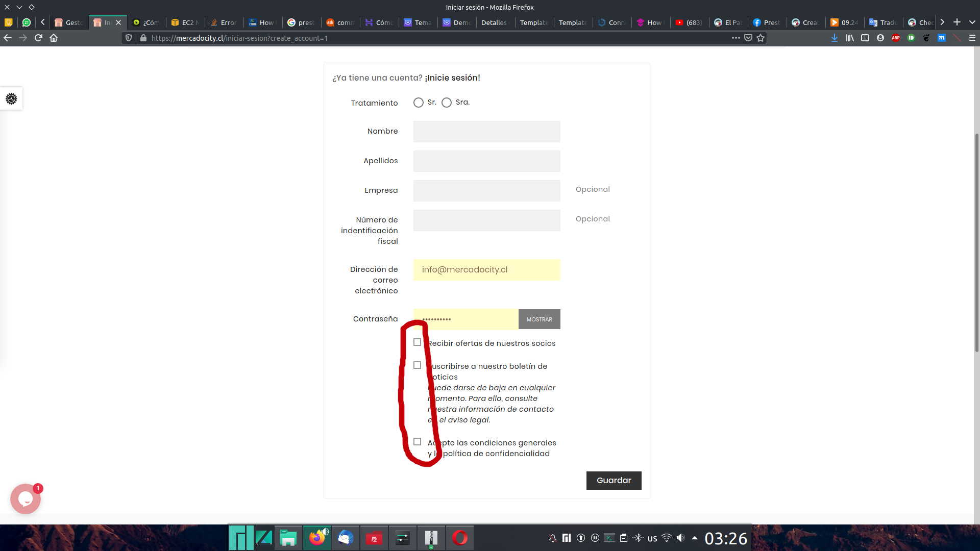Expand the list all tabs chevron
Image resolution: width=980 pixels, height=551 pixels.
pyautogui.click(x=972, y=22)
